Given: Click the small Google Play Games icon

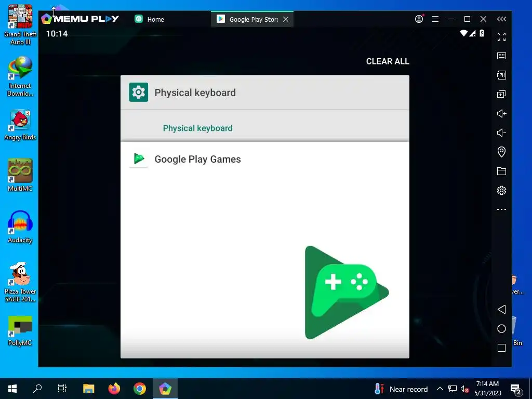Looking at the screenshot, I should click(x=139, y=159).
